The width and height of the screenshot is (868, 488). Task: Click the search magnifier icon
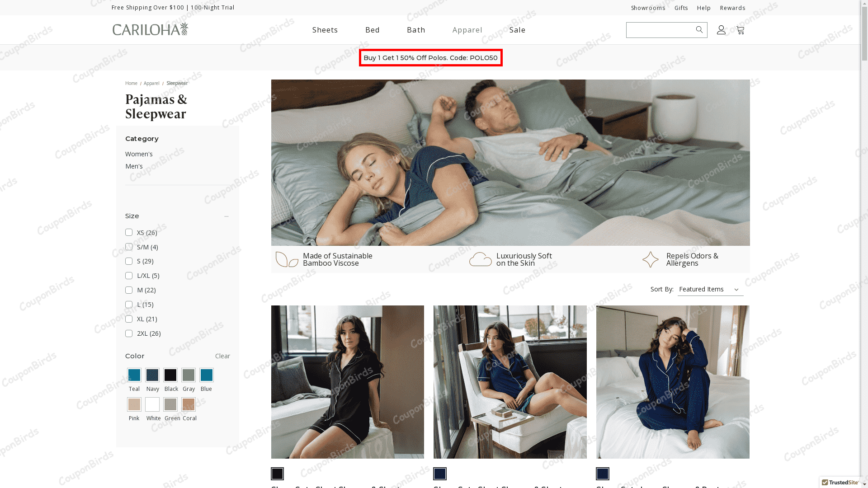(x=699, y=30)
